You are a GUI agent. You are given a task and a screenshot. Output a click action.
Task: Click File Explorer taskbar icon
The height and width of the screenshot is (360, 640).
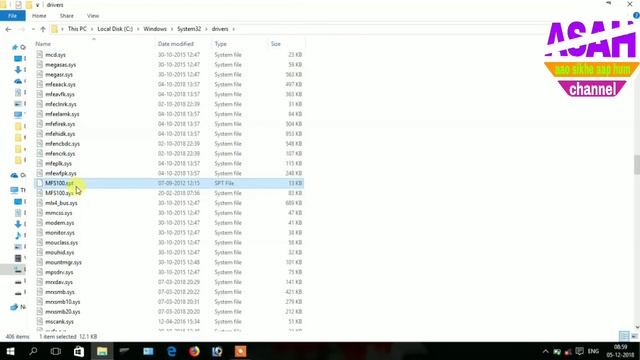pos(102,351)
